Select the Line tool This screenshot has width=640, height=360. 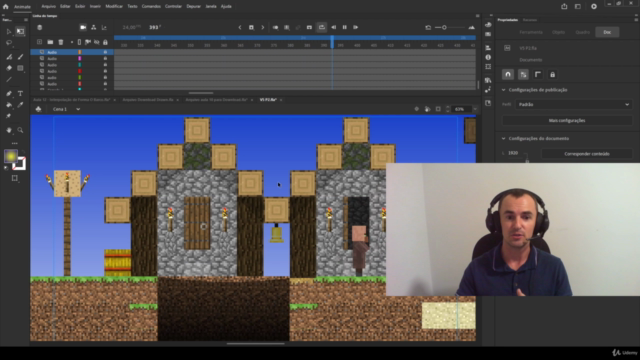[9, 80]
